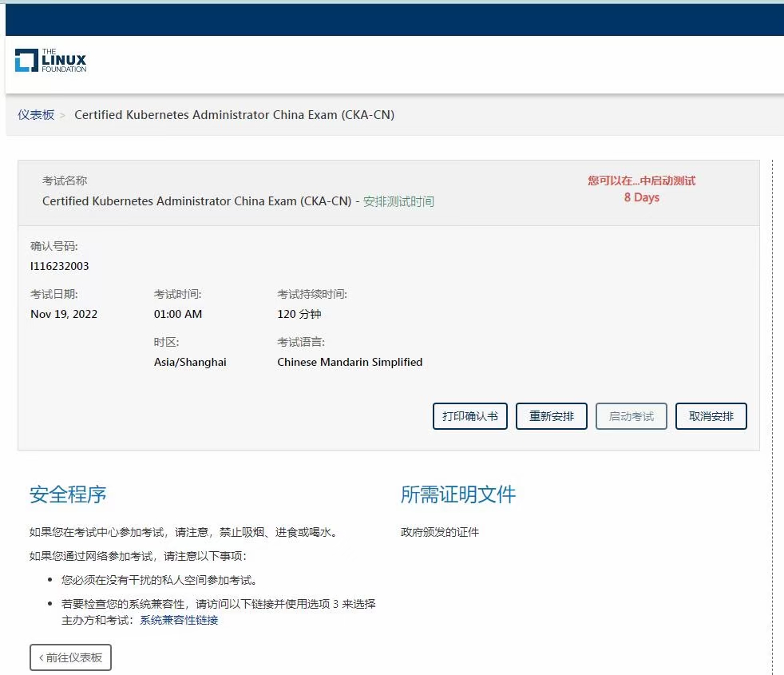Click the 重新安排 button
The width and height of the screenshot is (784, 675).
pyautogui.click(x=552, y=416)
